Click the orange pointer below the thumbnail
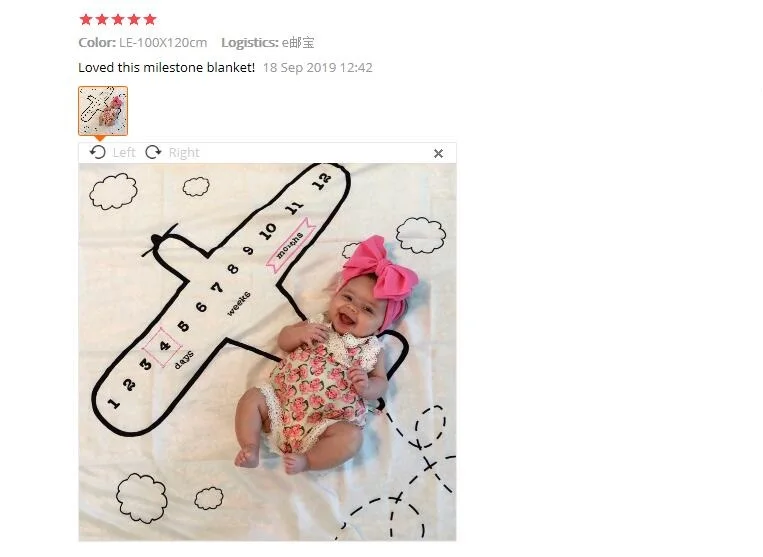The image size is (763, 557). [x=100, y=139]
